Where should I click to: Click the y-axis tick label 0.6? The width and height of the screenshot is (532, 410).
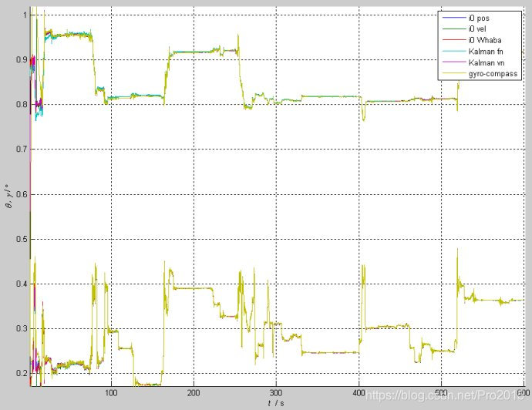tap(22, 194)
